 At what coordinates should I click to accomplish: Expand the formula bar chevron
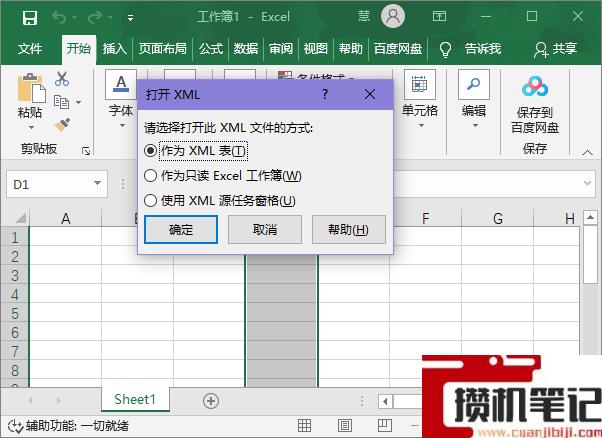tap(587, 183)
